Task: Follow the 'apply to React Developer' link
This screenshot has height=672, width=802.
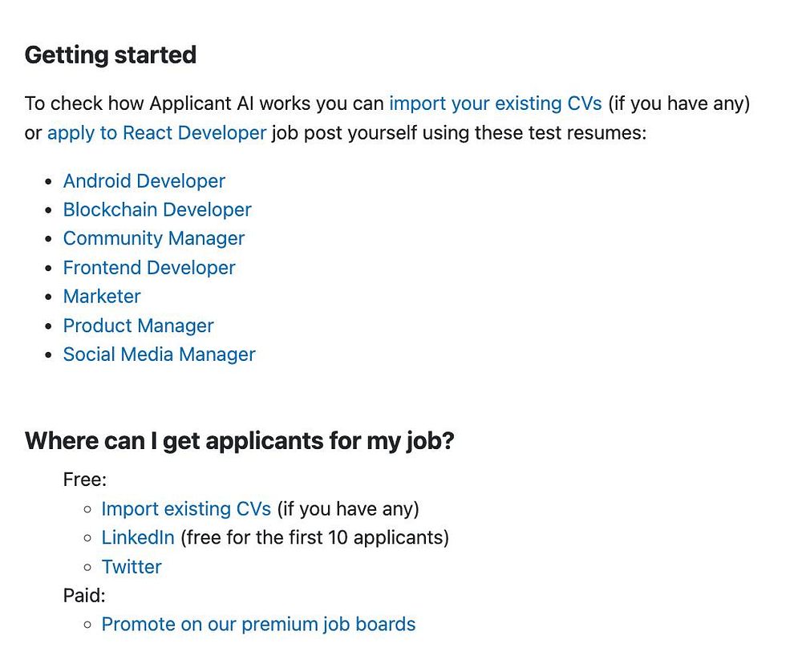Action: 156,133
